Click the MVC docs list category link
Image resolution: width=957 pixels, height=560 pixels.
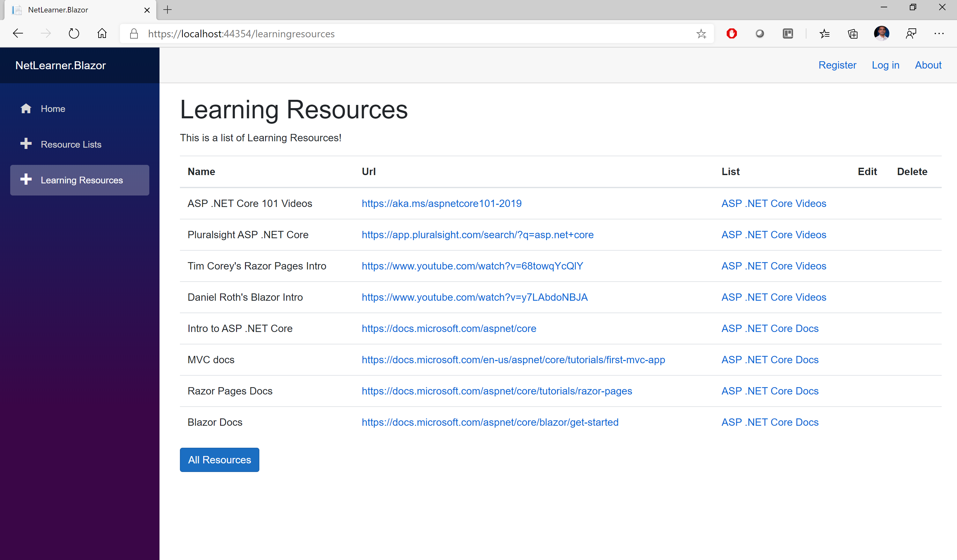point(770,359)
